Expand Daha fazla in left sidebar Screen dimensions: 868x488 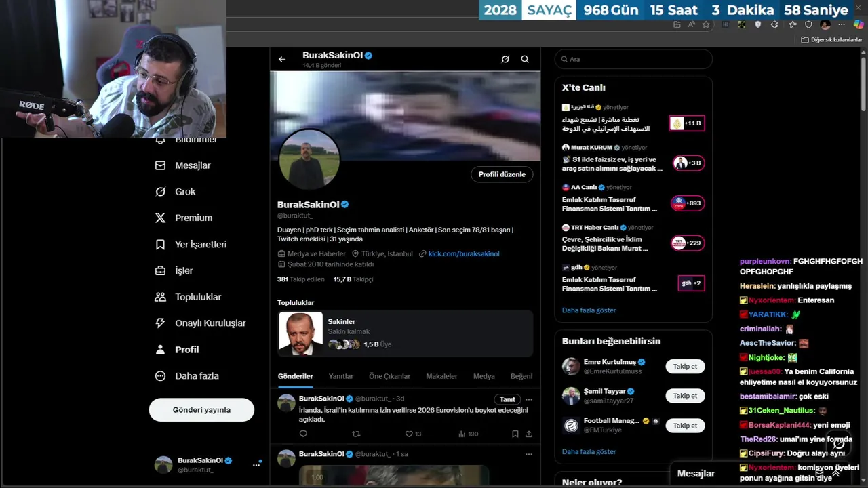(x=186, y=376)
